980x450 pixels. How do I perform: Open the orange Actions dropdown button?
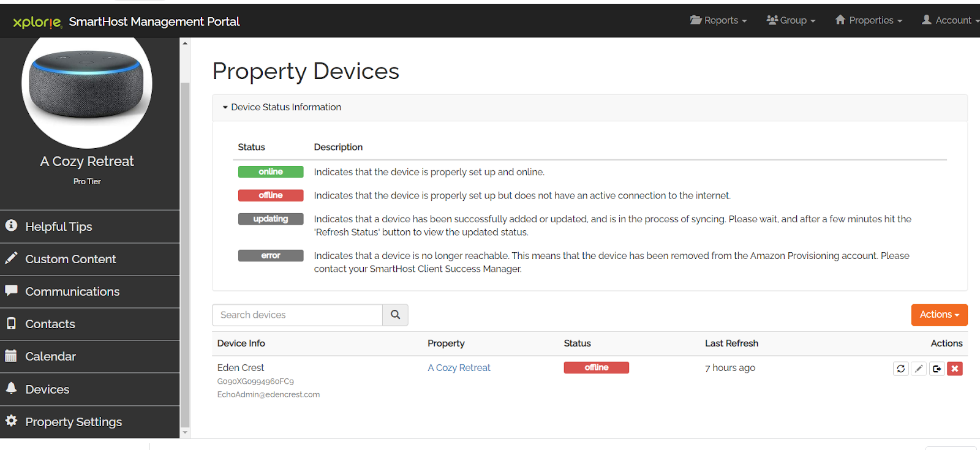(x=940, y=315)
